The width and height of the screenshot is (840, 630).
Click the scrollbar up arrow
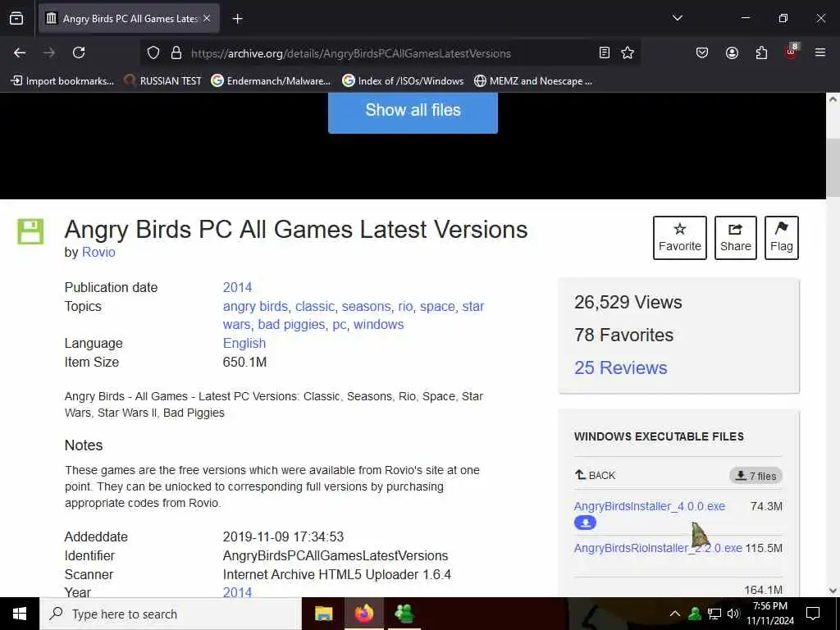[833, 99]
